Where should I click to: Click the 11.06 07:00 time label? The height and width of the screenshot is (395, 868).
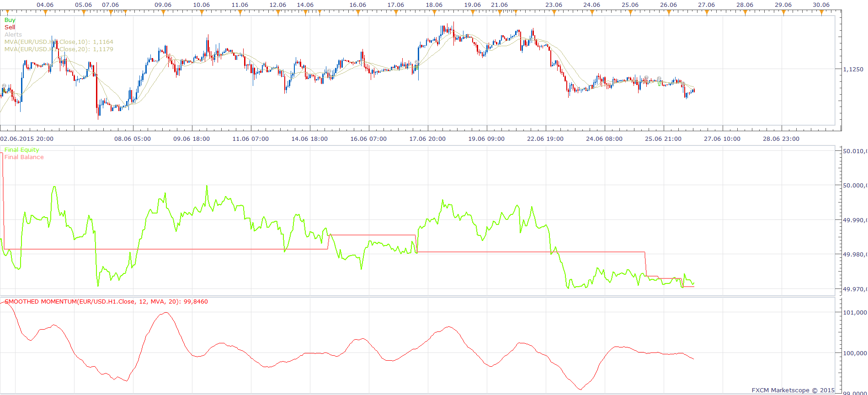coord(250,139)
